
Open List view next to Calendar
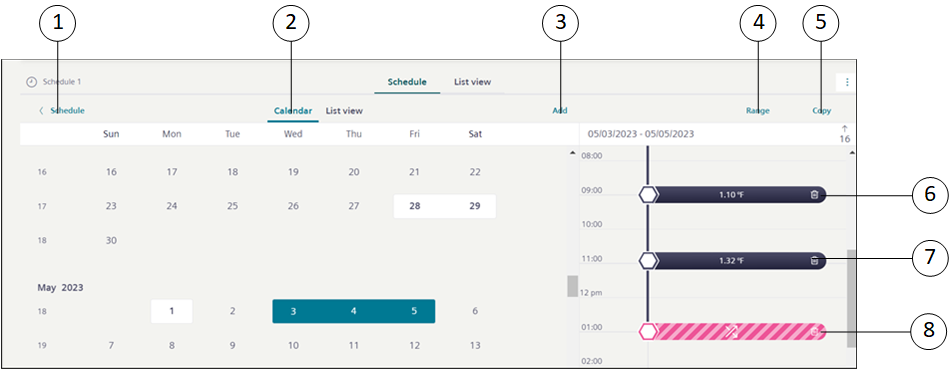(x=344, y=111)
